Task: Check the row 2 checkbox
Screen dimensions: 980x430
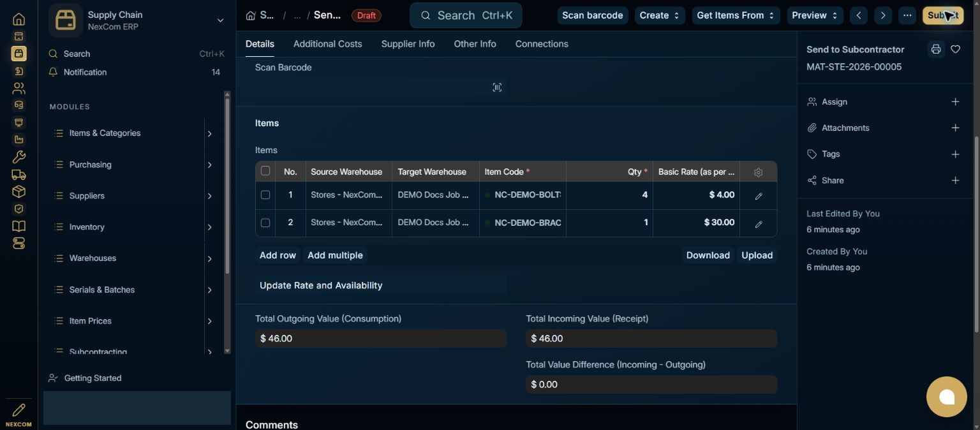Action: pyautogui.click(x=265, y=223)
